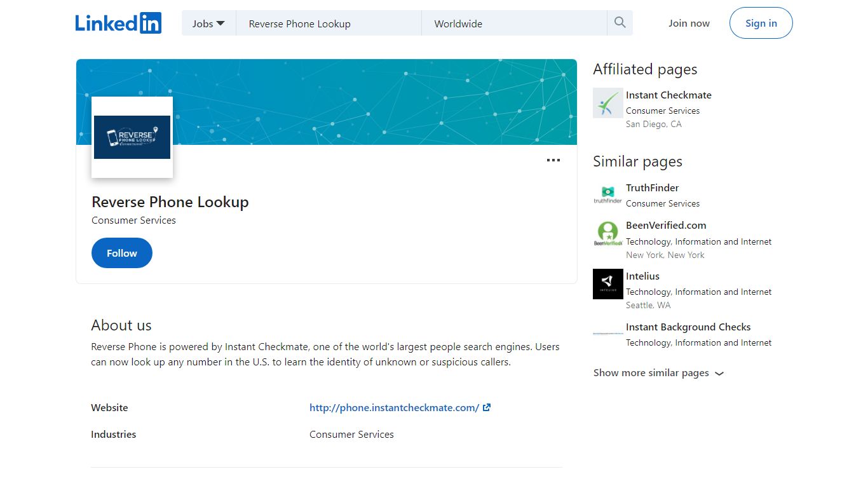Click the Affiliated pages heading
868x488 pixels.
[x=645, y=70]
